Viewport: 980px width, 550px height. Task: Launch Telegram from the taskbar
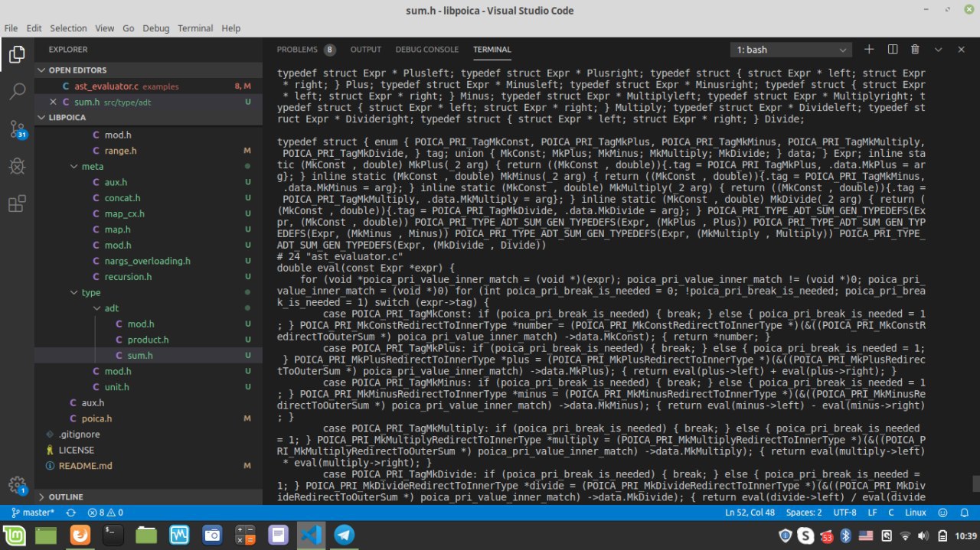click(344, 535)
